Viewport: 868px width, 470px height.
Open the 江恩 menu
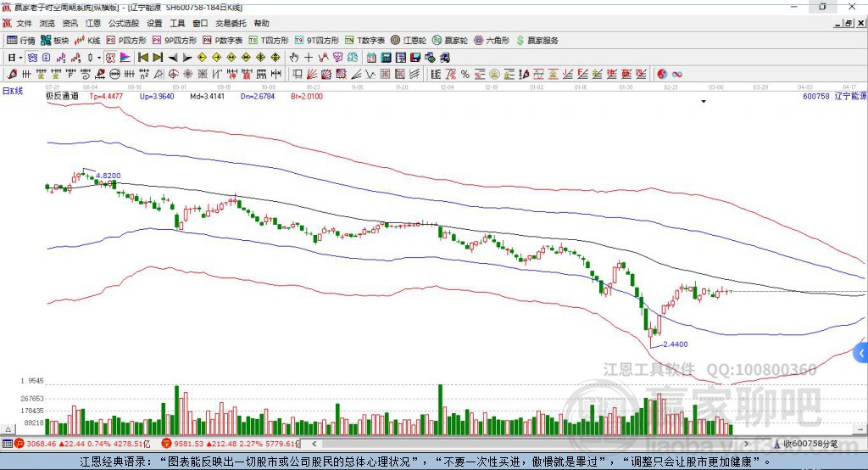coord(93,23)
